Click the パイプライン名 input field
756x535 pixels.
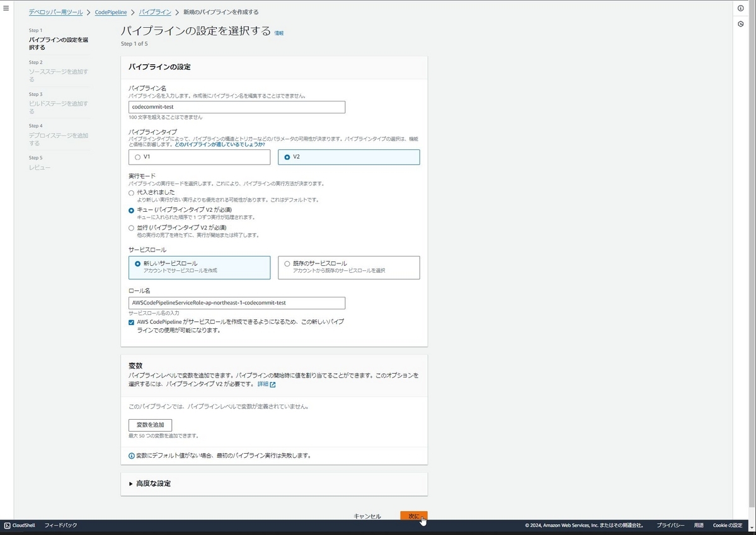[236, 107]
